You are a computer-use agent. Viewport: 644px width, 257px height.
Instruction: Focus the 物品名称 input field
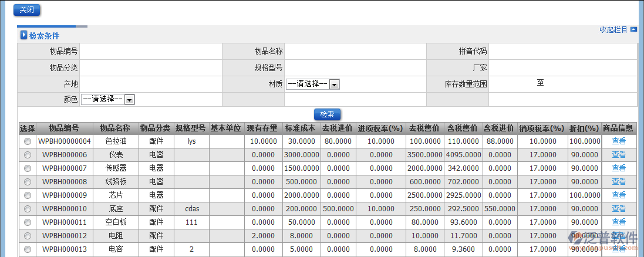355,51
